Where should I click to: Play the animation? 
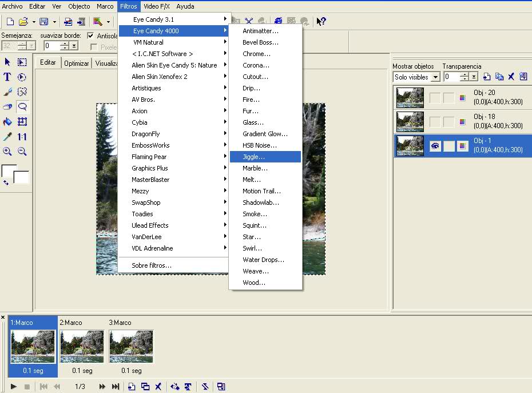tap(14, 386)
